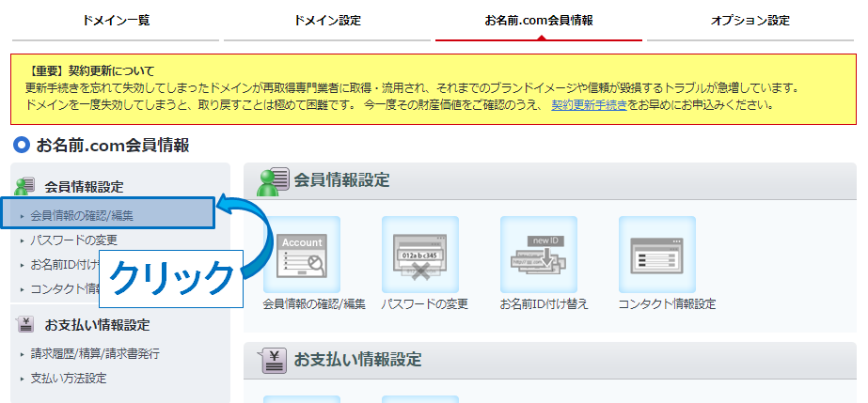This screenshot has height=403, width=868.
Task: Click the コンタクト情報設定 window icon
Action: click(x=657, y=255)
